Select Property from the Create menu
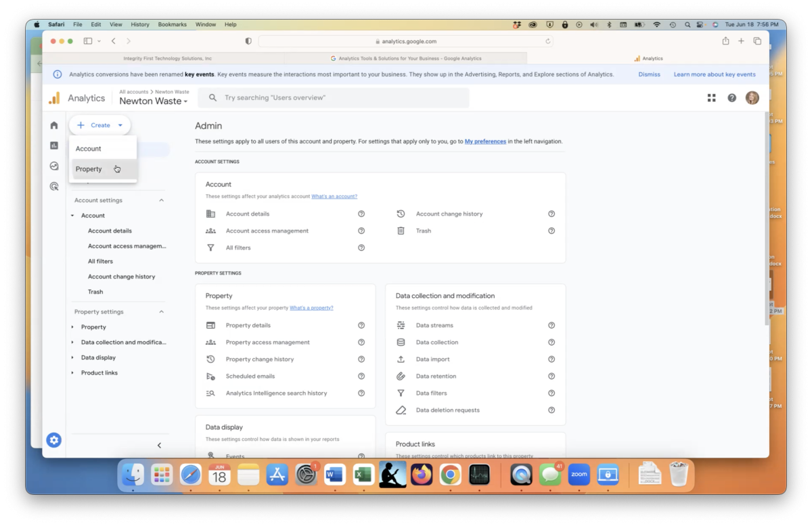The image size is (812, 526). (89, 168)
